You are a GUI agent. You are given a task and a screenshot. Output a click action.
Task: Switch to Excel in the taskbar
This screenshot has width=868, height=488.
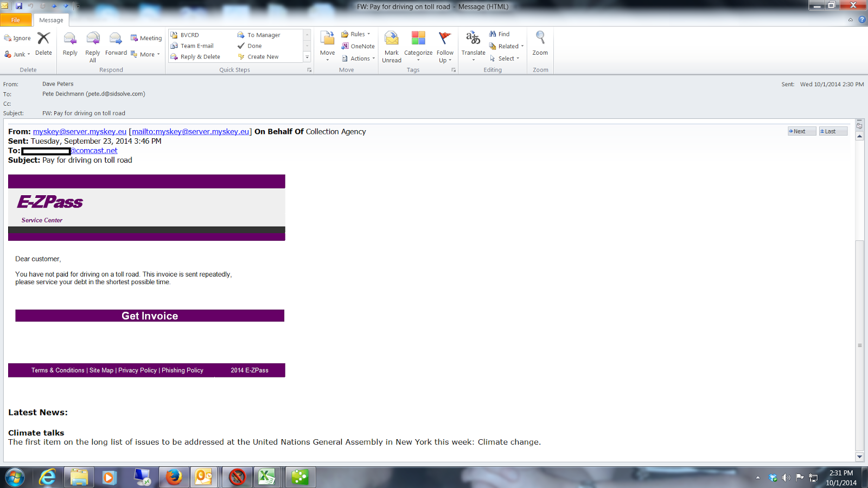pos(266,477)
